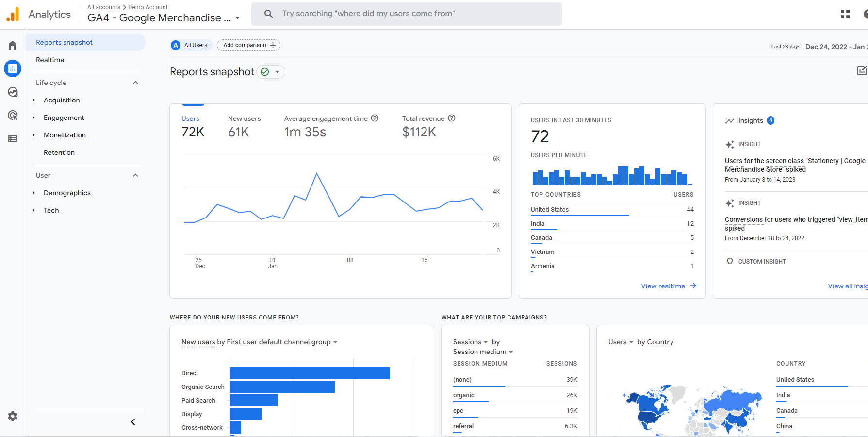Click the View realtime link
This screenshot has height=437, width=868.
point(669,286)
